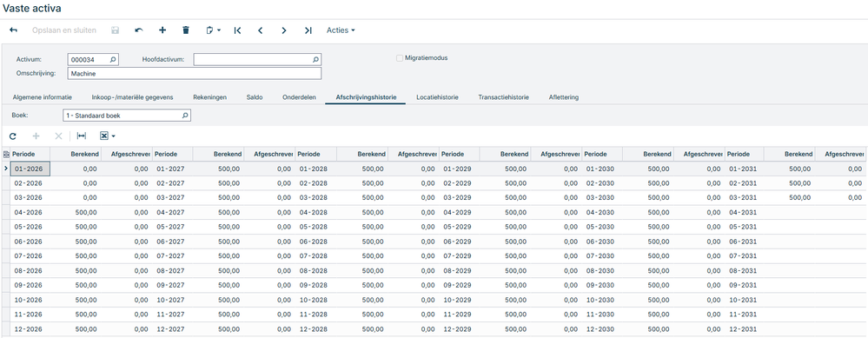
Task: Click the Omschrijving field with Machine
Action: click(195, 74)
